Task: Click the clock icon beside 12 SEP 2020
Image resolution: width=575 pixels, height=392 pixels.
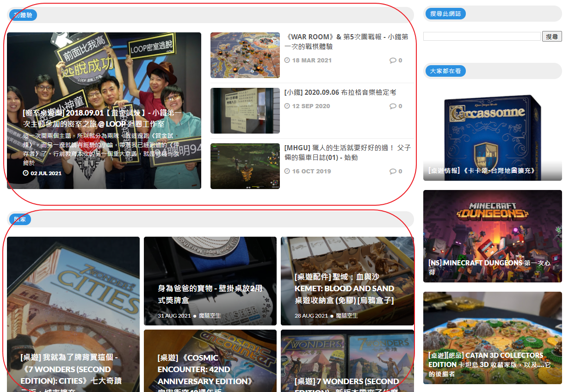Action: click(287, 106)
